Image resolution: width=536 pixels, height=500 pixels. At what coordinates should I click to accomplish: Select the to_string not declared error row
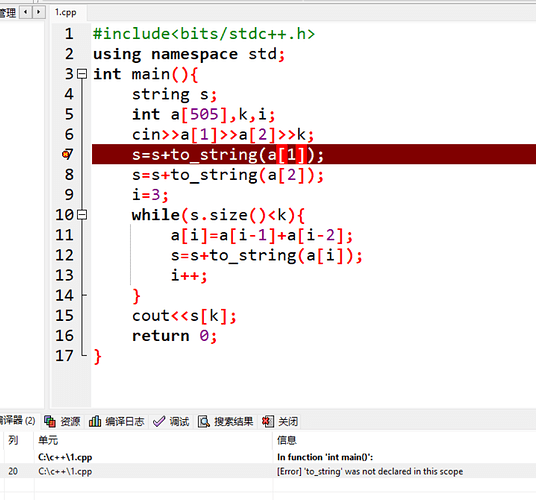pyautogui.click(x=268, y=471)
